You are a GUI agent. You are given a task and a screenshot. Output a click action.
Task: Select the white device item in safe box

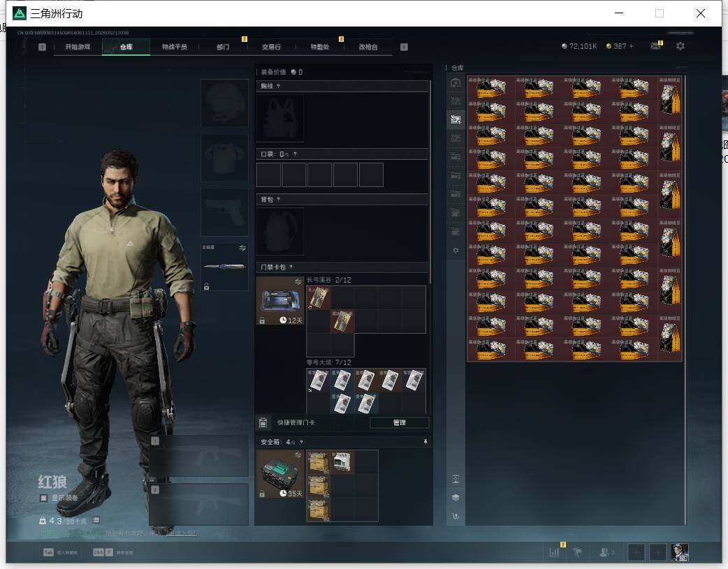[342, 461]
